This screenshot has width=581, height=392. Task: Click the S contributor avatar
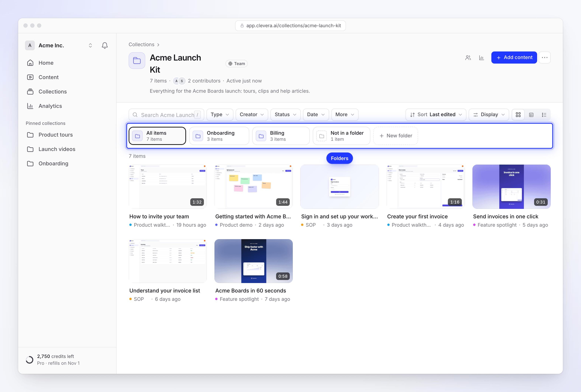(x=182, y=81)
